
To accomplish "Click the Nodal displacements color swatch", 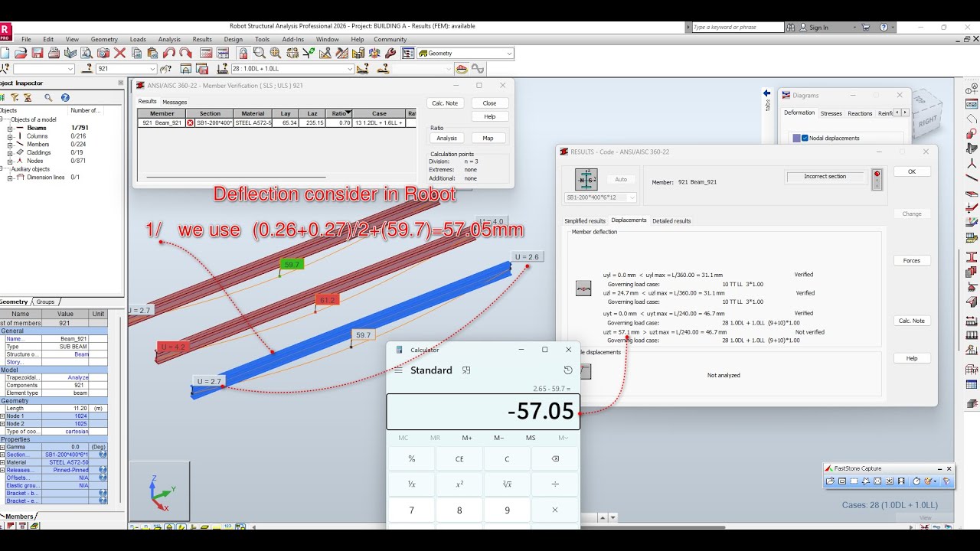I will [796, 139].
